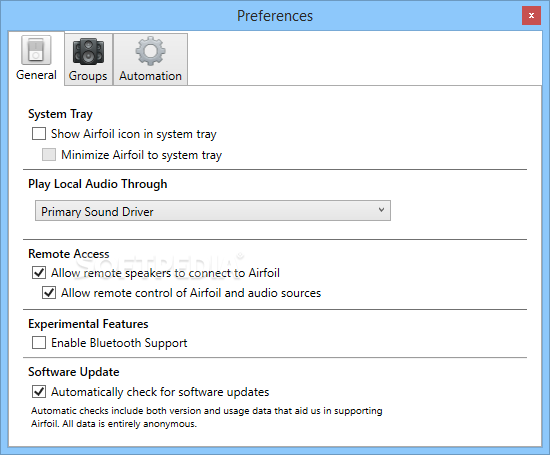Click the System Tray section heading

60,114
